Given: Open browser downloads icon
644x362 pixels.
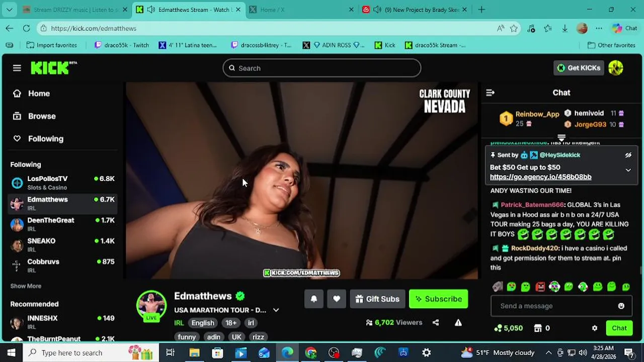Looking at the screenshot, I should pyautogui.click(x=565, y=29).
